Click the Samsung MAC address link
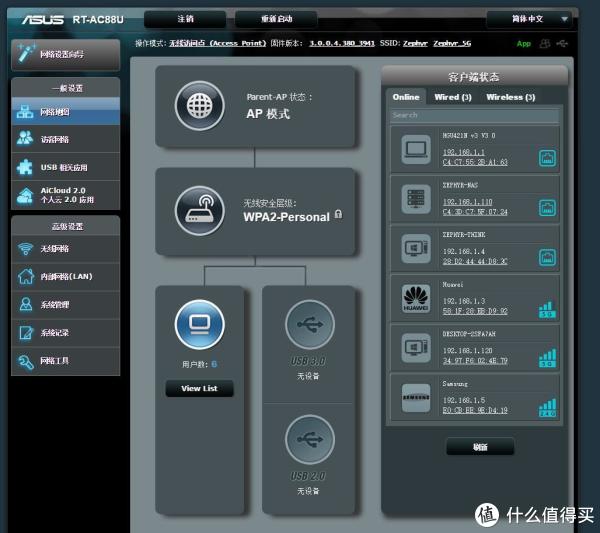Image resolution: width=600 pixels, height=533 pixels. pos(475,410)
